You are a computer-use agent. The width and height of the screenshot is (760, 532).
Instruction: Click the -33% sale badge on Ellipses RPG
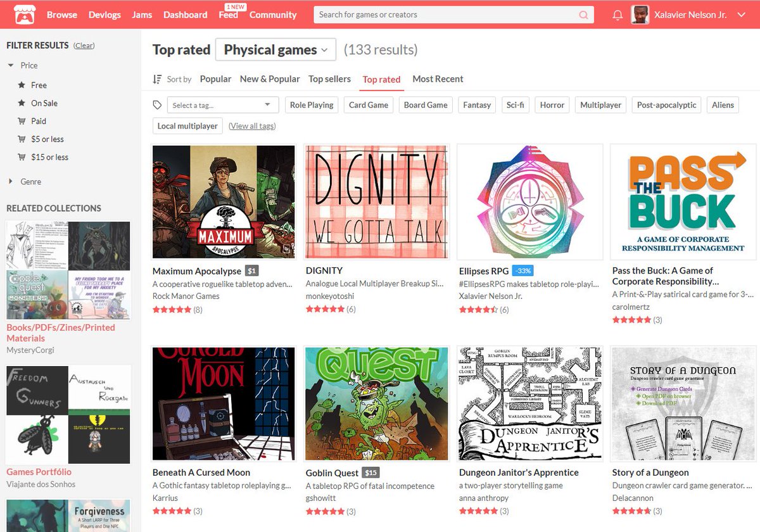(x=522, y=271)
